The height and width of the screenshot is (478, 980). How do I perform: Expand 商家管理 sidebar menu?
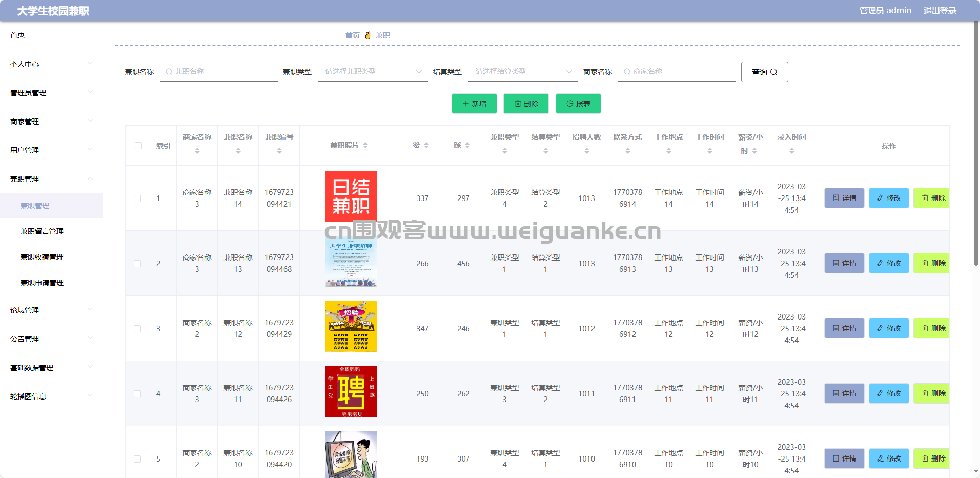point(51,122)
